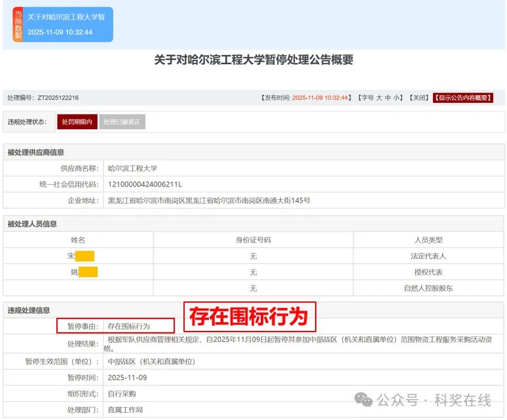The height and width of the screenshot is (420, 507).
Task: Click the 违规处理状态 label
Action: pyautogui.click(x=27, y=122)
